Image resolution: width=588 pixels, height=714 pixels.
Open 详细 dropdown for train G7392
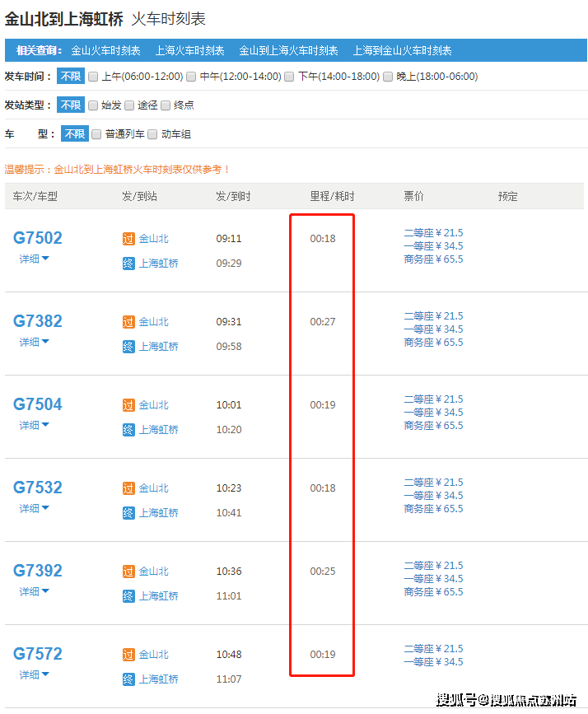pos(35,591)
